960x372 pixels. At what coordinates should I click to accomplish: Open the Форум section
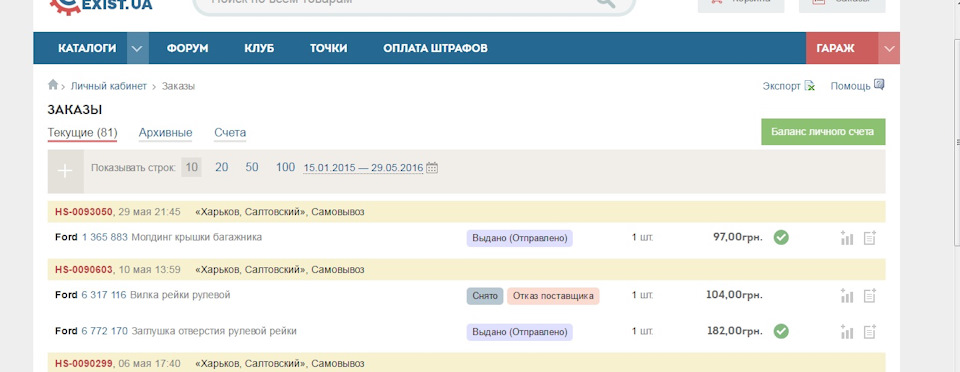coord(187,48)
